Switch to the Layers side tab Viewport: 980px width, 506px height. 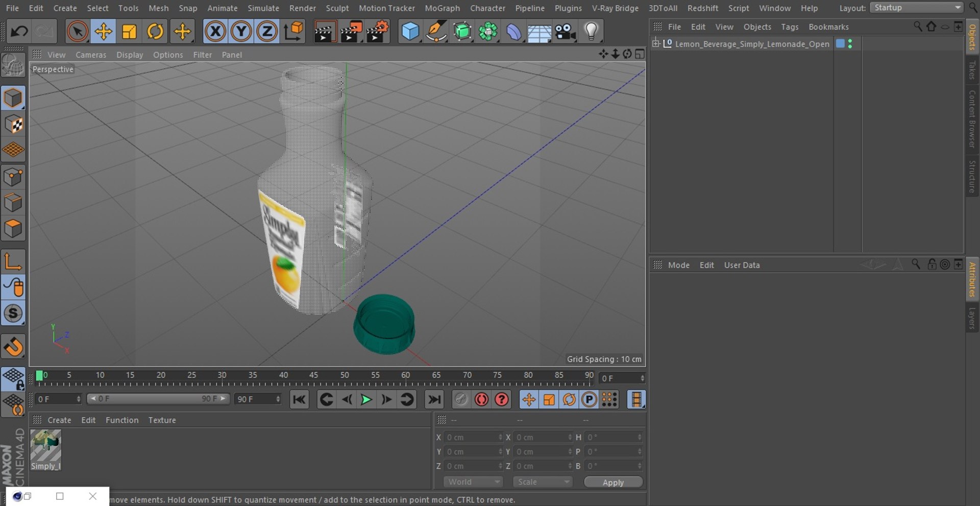(x=972, y=318)
